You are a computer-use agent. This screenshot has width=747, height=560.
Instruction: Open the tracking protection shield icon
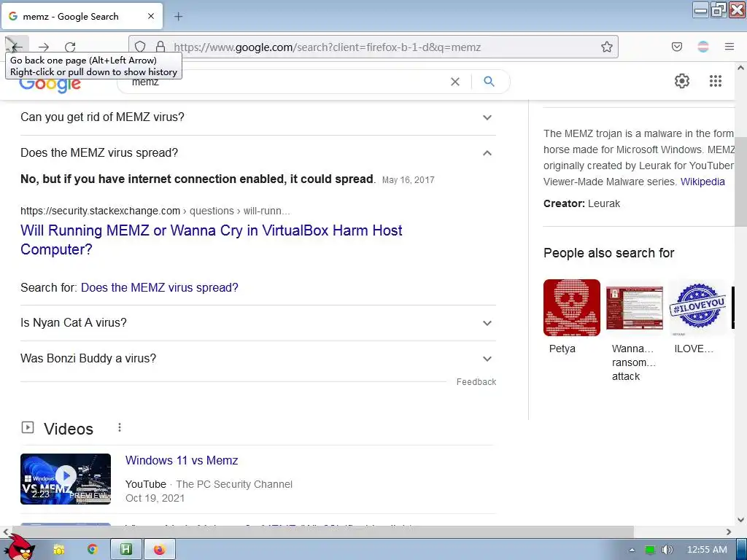[x=140, y=47]
